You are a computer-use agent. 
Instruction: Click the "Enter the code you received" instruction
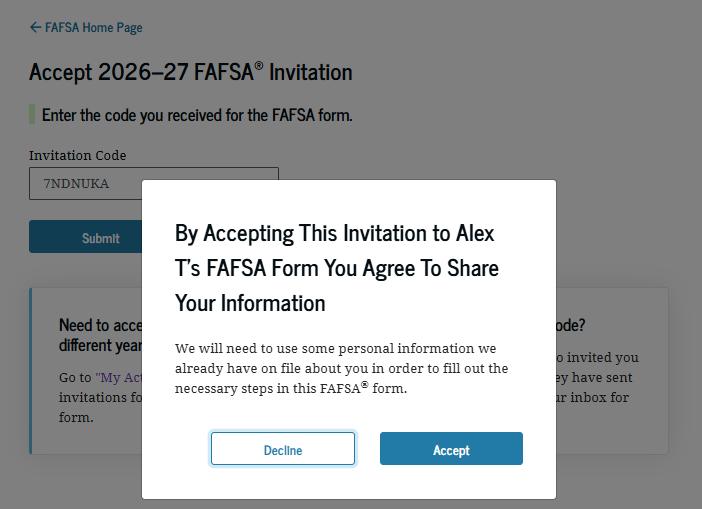(197, 115)
